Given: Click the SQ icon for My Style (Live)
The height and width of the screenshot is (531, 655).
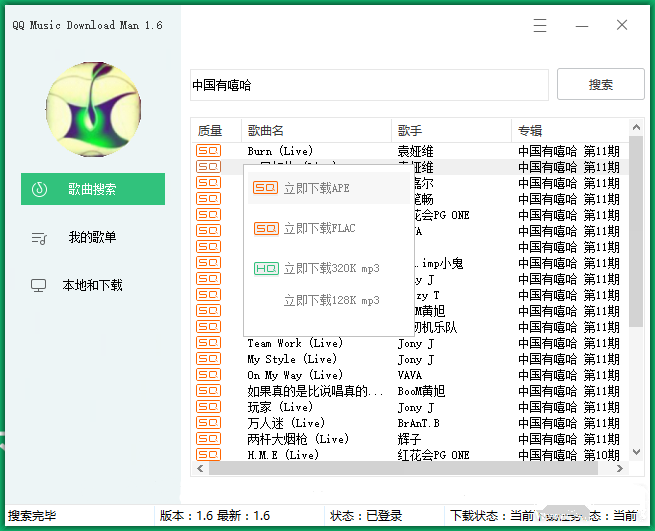Looking at the screenshot, I should coord(208,359).
